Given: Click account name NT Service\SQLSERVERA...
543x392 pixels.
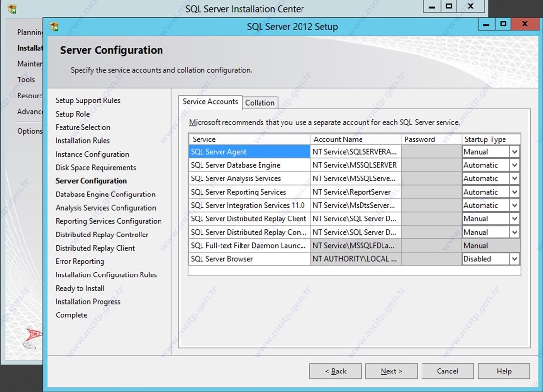Looking at the screenshot, I should tap(355, 152).
